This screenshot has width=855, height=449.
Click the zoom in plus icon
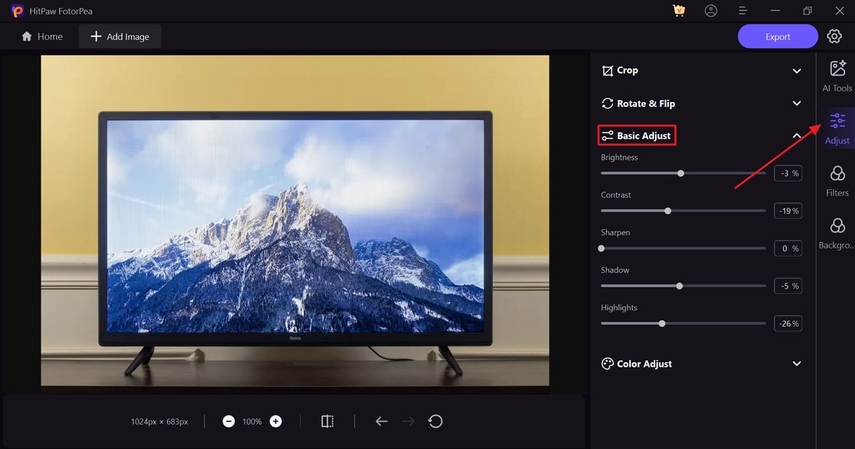pos(276,421)
